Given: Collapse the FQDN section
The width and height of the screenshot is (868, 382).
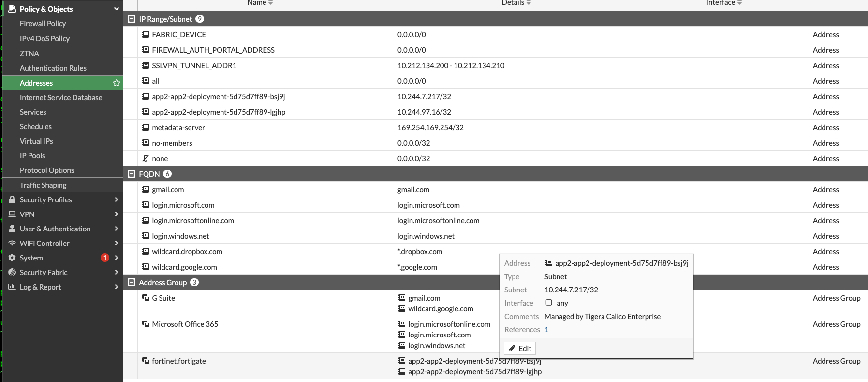Looking at the screenshot, I should [x=131, y=174].
